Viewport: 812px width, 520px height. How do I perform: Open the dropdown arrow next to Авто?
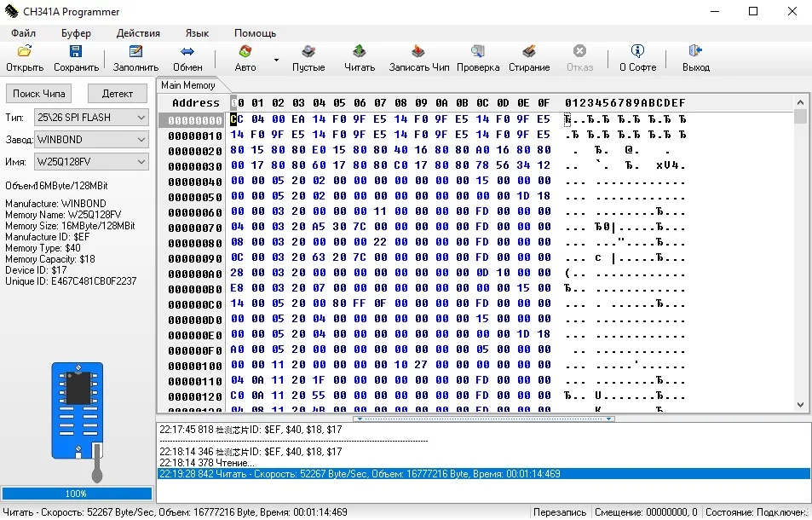[276, 60]
